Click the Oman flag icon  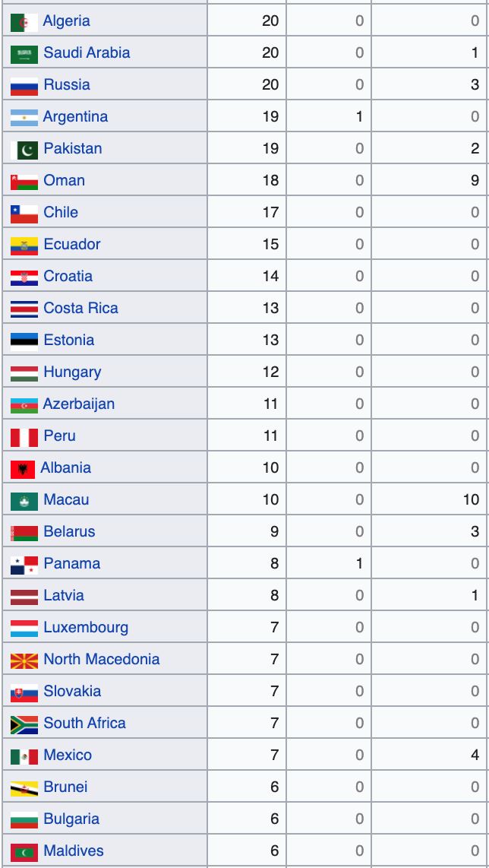pyautogui.click(x=24, y=181)
